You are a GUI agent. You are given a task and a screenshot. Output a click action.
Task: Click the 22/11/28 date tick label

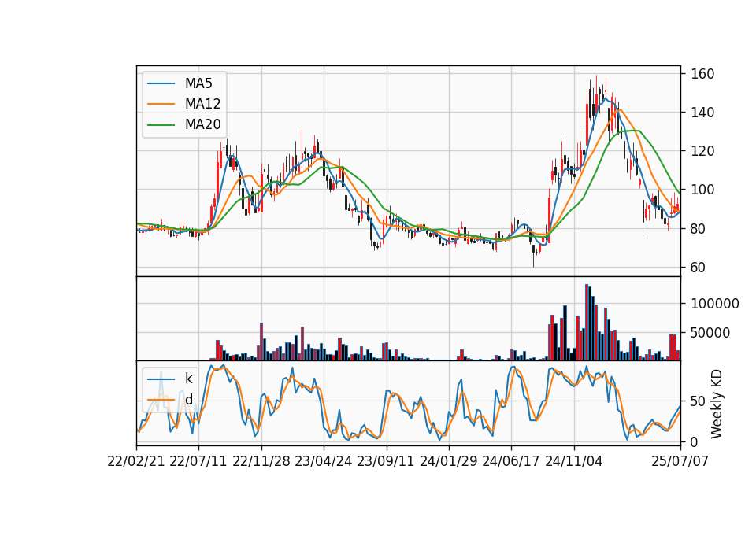[x=261, y=461]
